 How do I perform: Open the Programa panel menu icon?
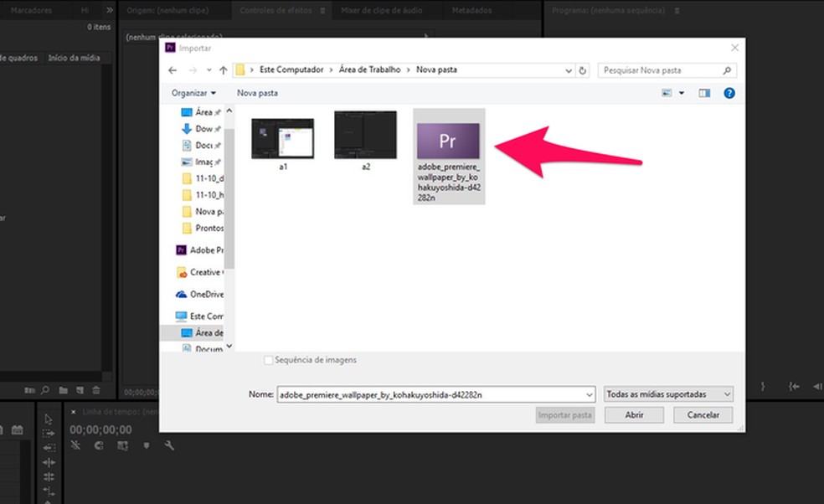pyautogui.click(x=677, y=11)
